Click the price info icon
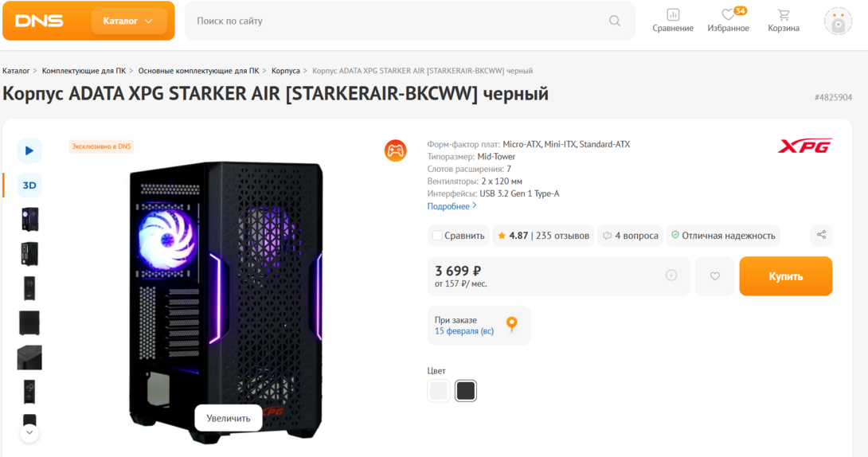This screenshot has height=457, width=868. coord(671,275)
